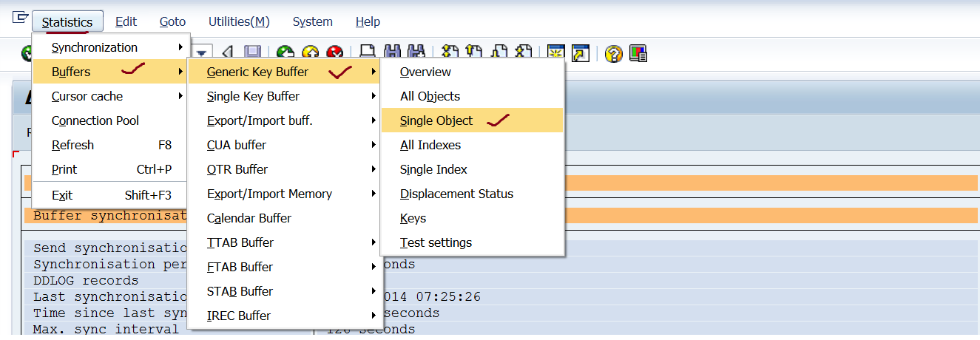
Task: Choose Print Ctrl+P from the Statistics menu
Action: 111,169
